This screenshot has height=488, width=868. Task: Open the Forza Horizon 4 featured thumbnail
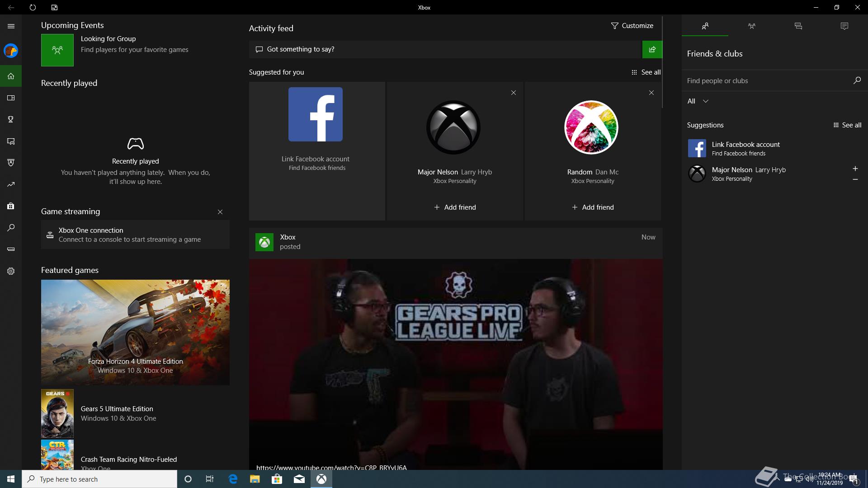(x=135, y=332)
